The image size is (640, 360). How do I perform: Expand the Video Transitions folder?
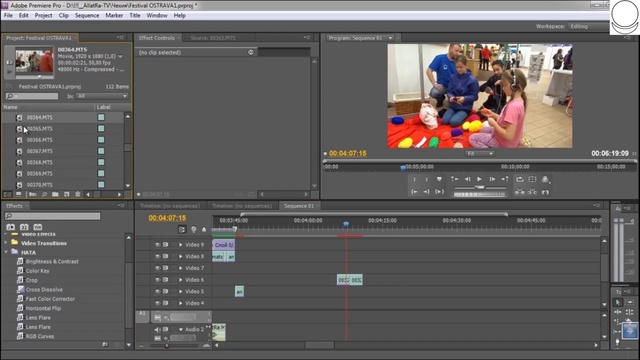[x=6, y=243]
